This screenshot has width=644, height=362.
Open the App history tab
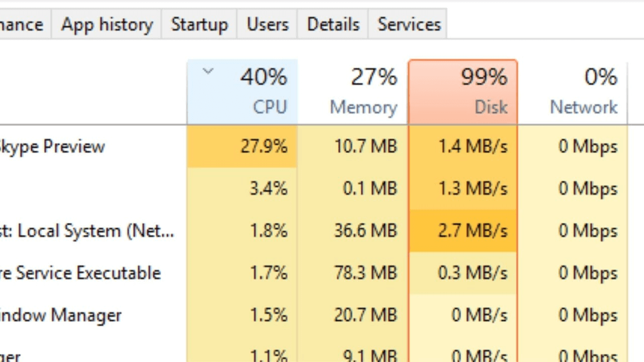tap(107, 24)
